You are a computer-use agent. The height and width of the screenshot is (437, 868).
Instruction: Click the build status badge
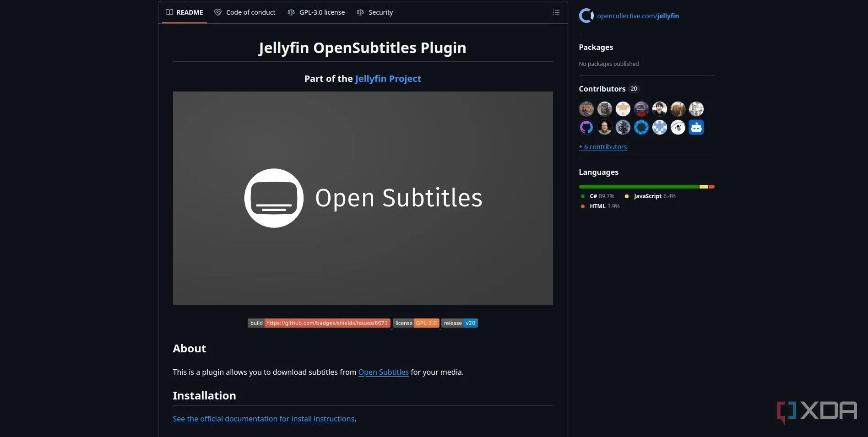click(x=319, y=323)
